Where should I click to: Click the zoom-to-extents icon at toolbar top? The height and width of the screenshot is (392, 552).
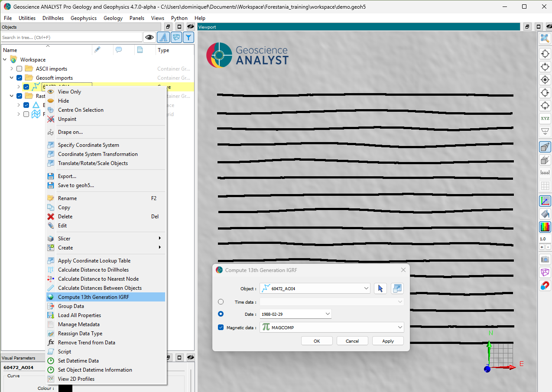tap(545, 39)
